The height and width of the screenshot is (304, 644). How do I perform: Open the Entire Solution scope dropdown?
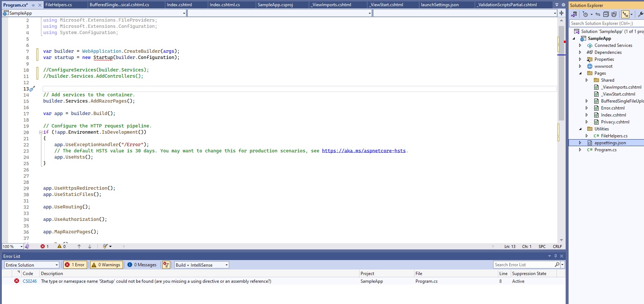pyautogui.click(x=31, y=265)
